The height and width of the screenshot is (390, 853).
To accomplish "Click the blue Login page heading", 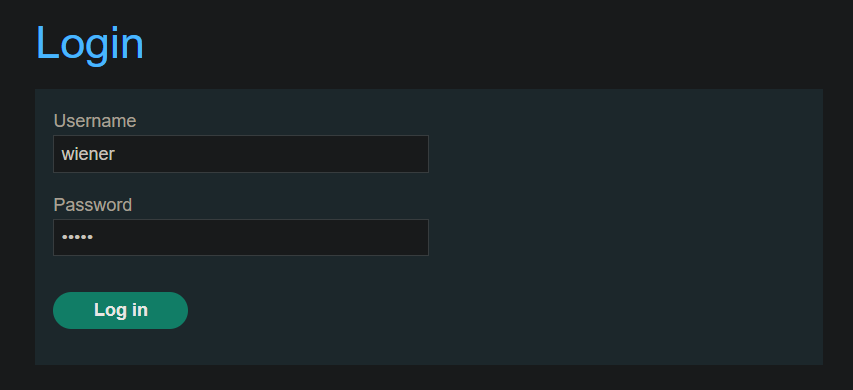I will (90, 44).
